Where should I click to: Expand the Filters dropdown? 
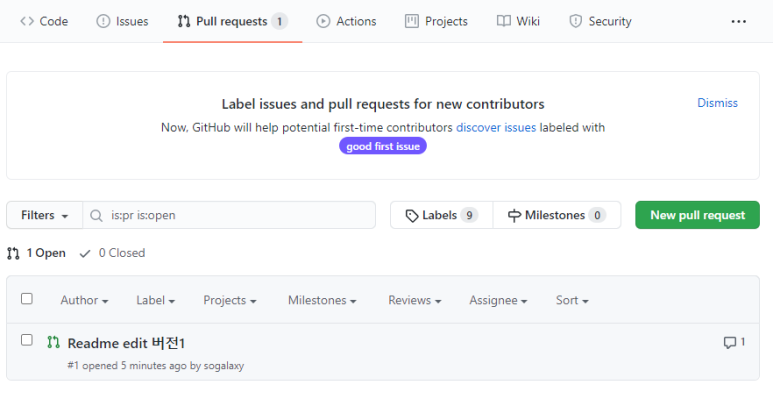(44, 215)
